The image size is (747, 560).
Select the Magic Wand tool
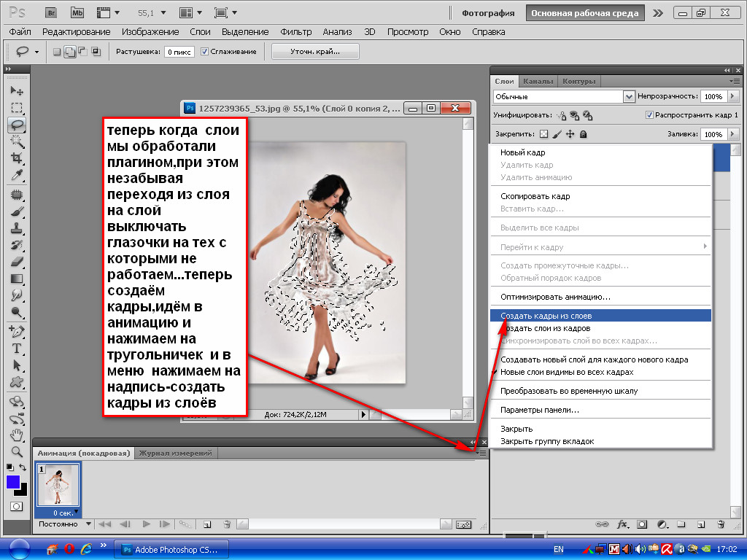pyautogui.click(x=17, y=141)
